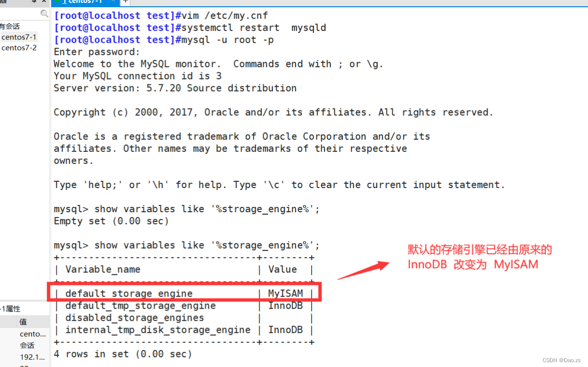Click the disabled_storage_engines variable name
Viewport: 588px width, 367px height.
click(x=135, y=318)
